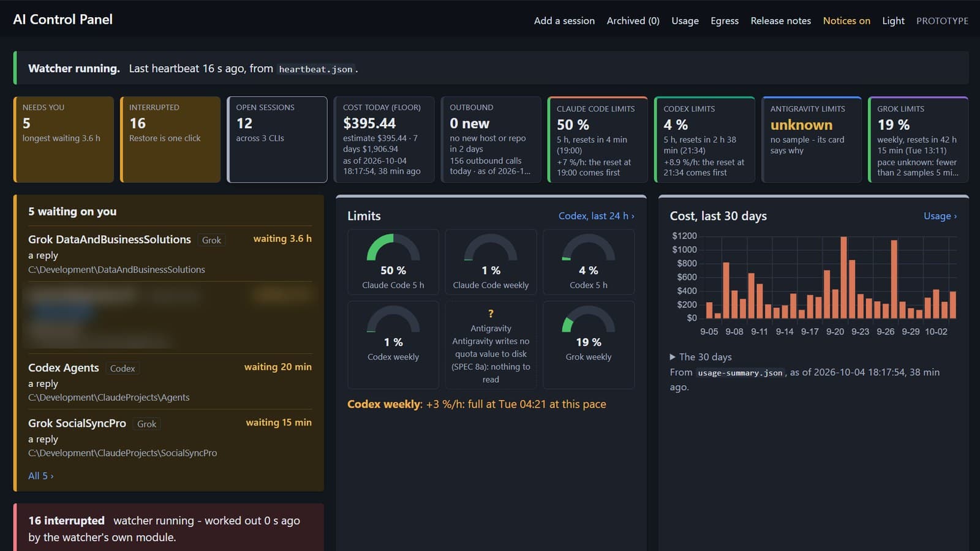Click Add a session in the header
This screenshot has width=980, height=551.
(564, 21)
